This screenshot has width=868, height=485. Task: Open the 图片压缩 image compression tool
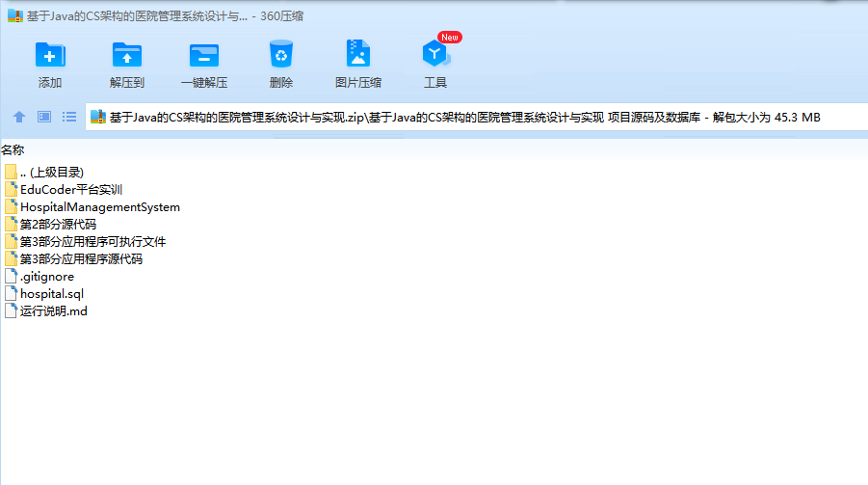point(358,53)
